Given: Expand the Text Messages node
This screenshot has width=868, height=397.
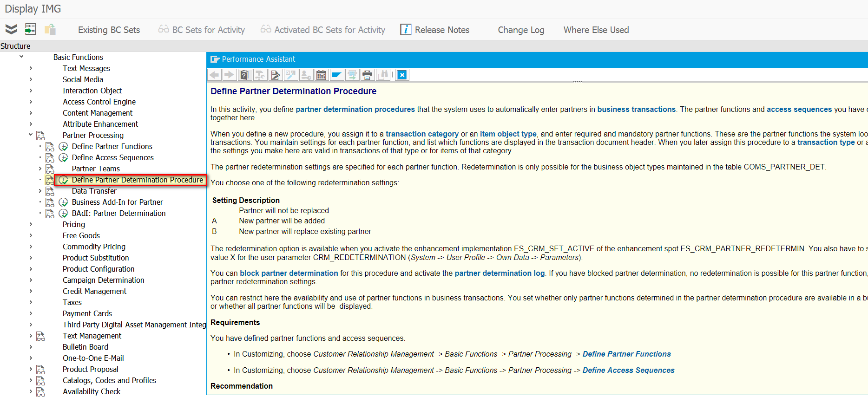Looking at the screenshot, I should tap(31, 68).
